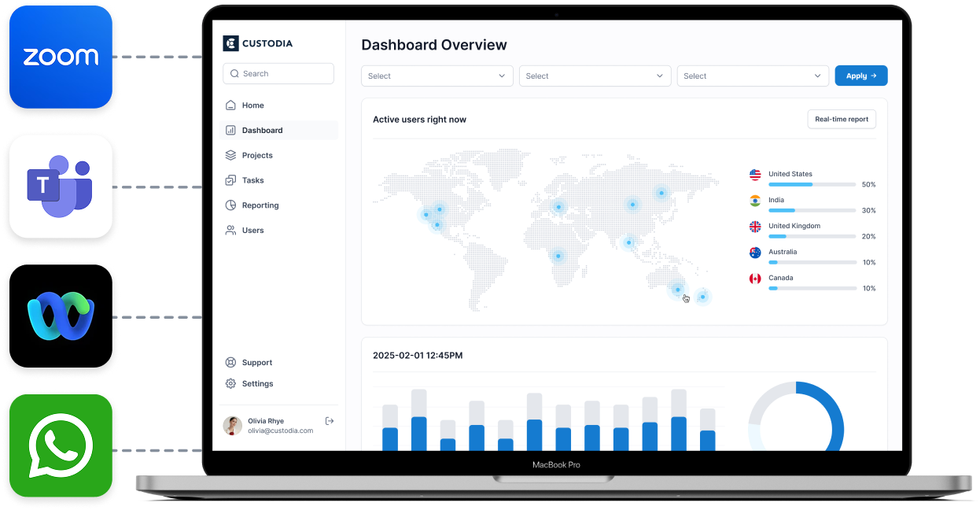Viewport: 980px width, 510px height.
Task: Click the Dashboard Overview heading
Action: click(434, 45)
